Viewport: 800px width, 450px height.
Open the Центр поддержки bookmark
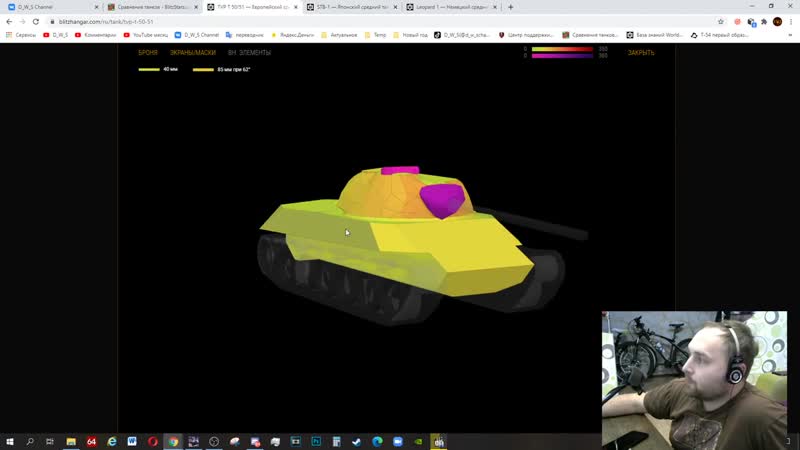click(x=526, y=35)
